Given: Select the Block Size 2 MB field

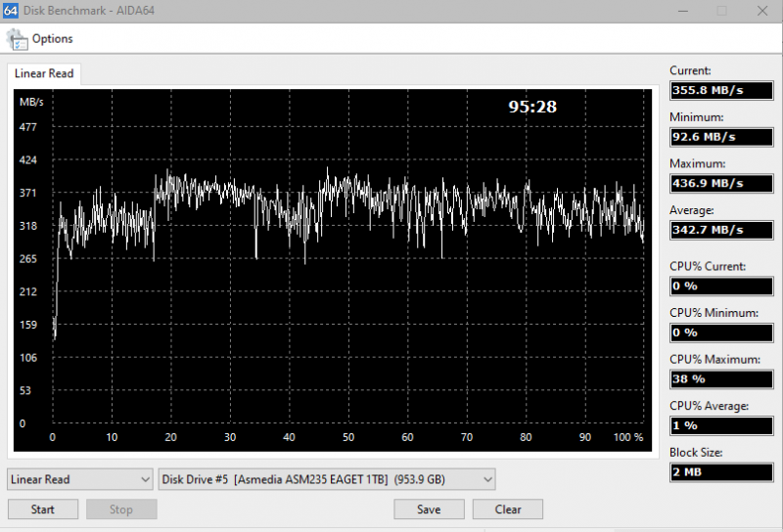Looking at the screenshot, I should (720, 472).
